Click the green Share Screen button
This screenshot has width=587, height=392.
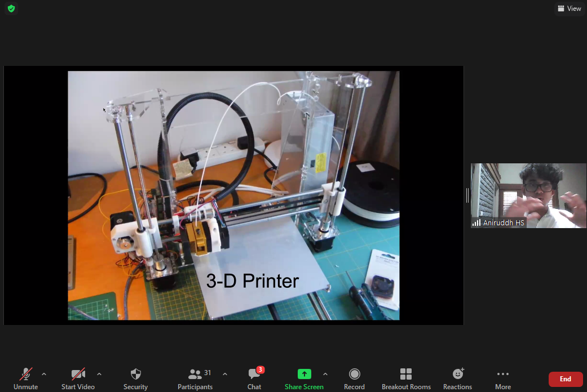[304, 378]
